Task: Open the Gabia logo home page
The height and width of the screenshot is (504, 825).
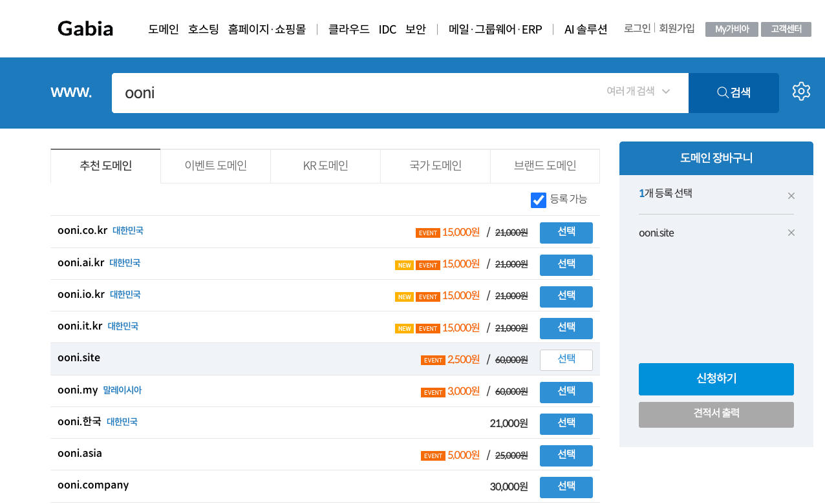Action: [85, 28]
